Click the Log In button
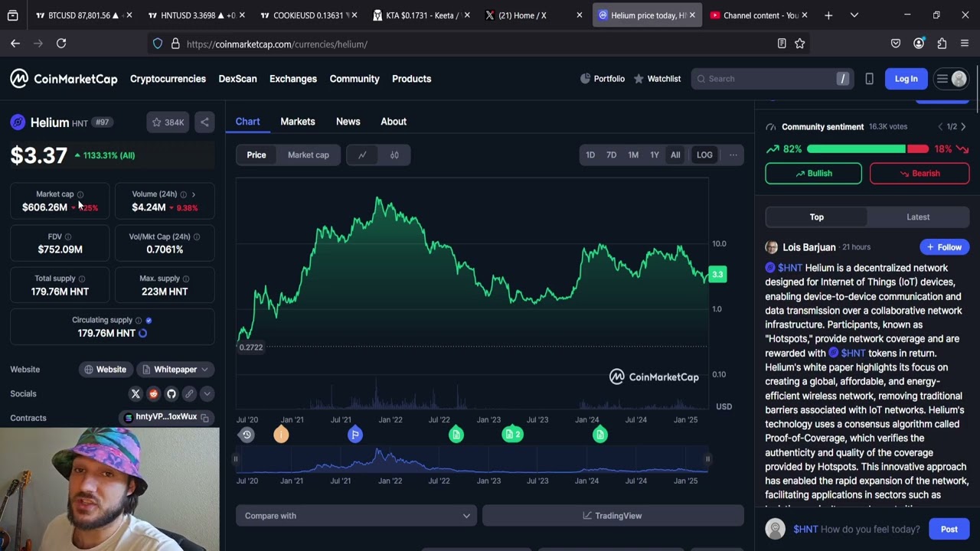Image resolution: width=980 pixels, height=551 pixels. [x=906, y=79]
